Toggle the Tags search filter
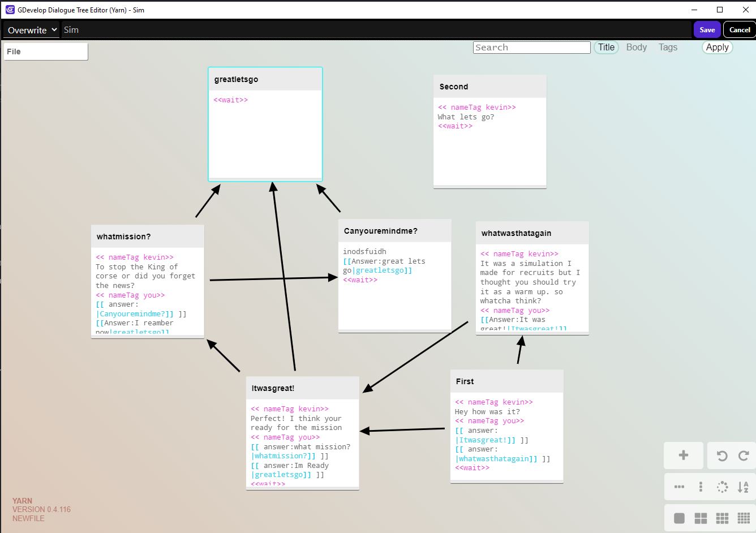Viewport: 756px width, 533px height. (668, 48)
